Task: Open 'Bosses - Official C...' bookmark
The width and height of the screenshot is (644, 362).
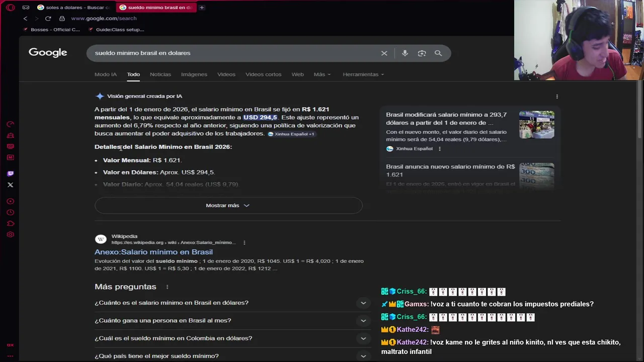Action: point(51,30)
